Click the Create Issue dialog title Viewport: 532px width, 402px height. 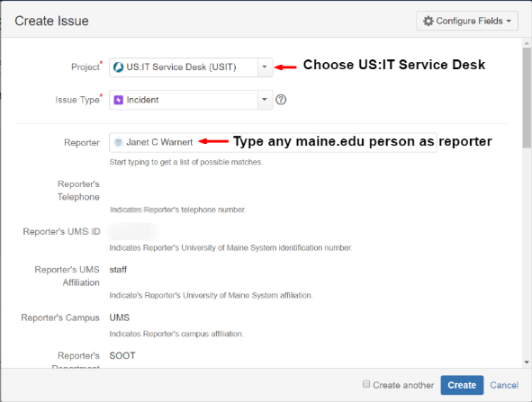click(x=51, y=21)
